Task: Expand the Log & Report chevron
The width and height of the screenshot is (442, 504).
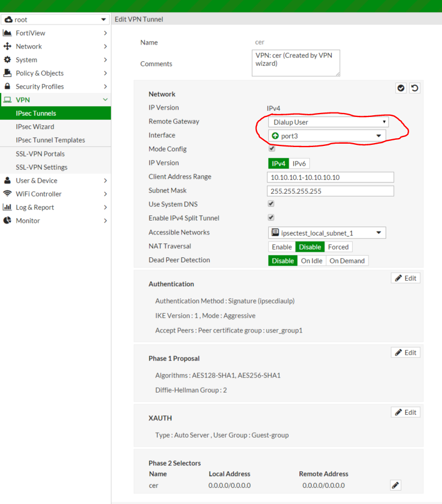Action: pos(105,207)
